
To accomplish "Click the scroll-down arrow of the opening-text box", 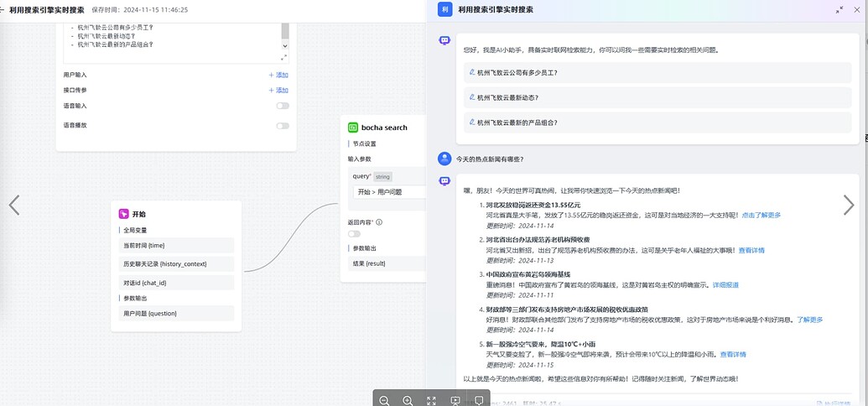I will (285, 46).
